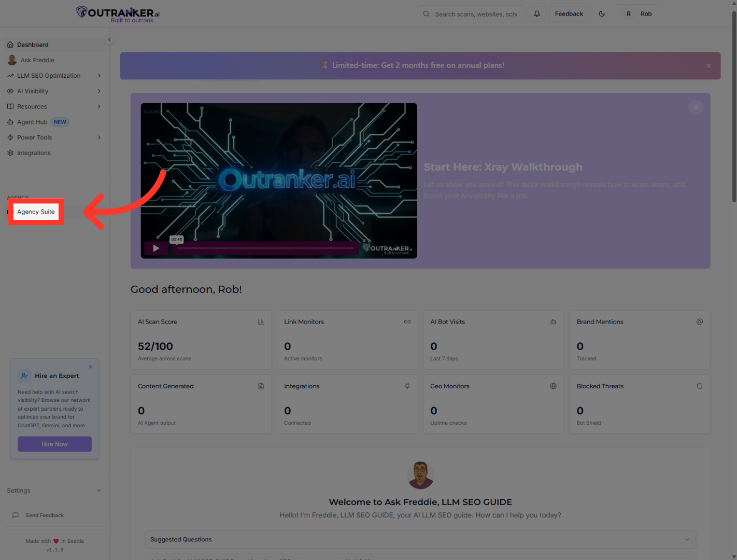Open the notifications bell
The width and height of the screenshot is (737, 560).
(537, 14)
